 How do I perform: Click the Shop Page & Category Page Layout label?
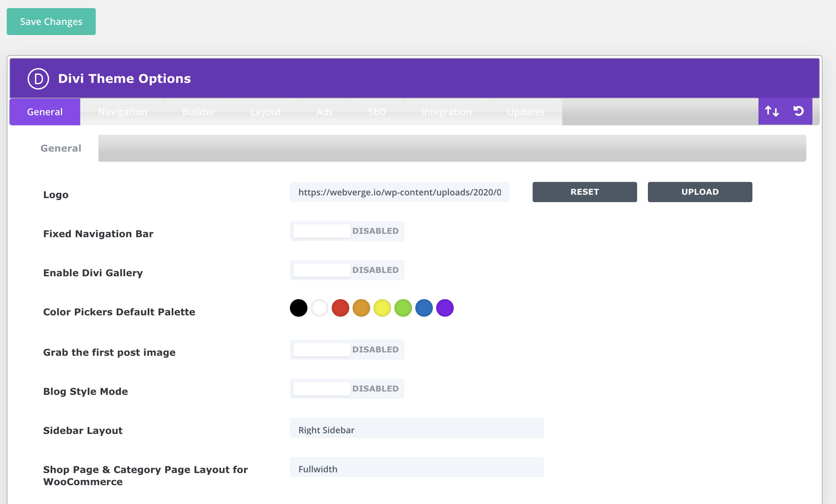pos(146,475)
